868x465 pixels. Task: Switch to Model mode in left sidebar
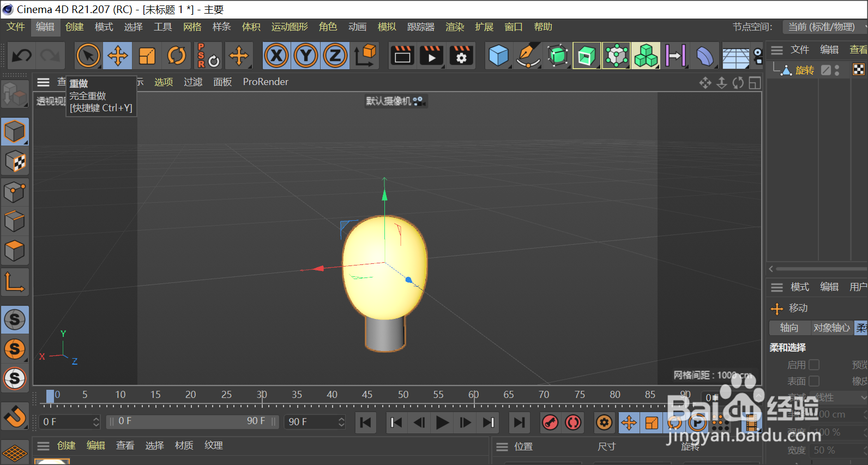tap(15, 132)
